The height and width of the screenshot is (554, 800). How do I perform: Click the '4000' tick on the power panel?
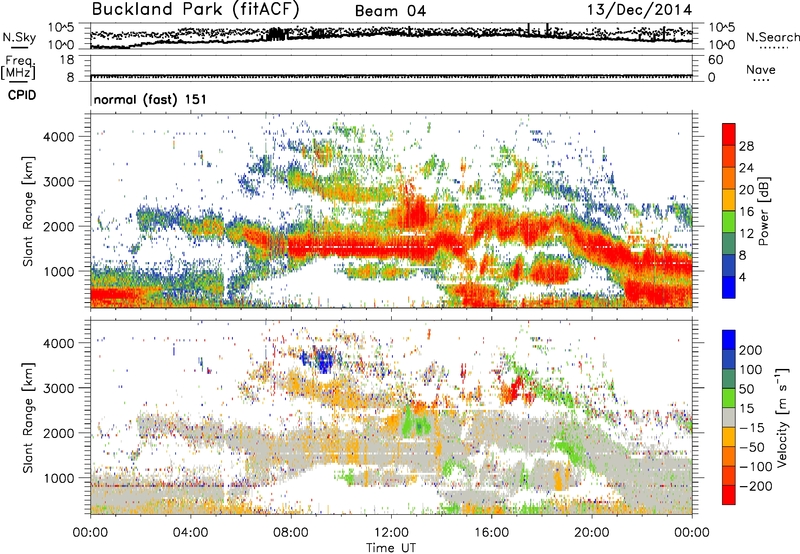(58, 137)
